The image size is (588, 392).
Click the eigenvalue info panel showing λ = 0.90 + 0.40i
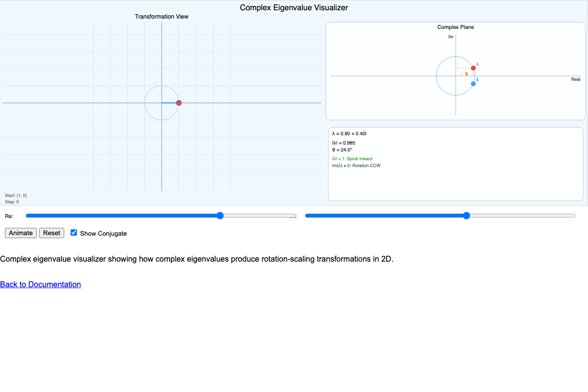(455, 164)
